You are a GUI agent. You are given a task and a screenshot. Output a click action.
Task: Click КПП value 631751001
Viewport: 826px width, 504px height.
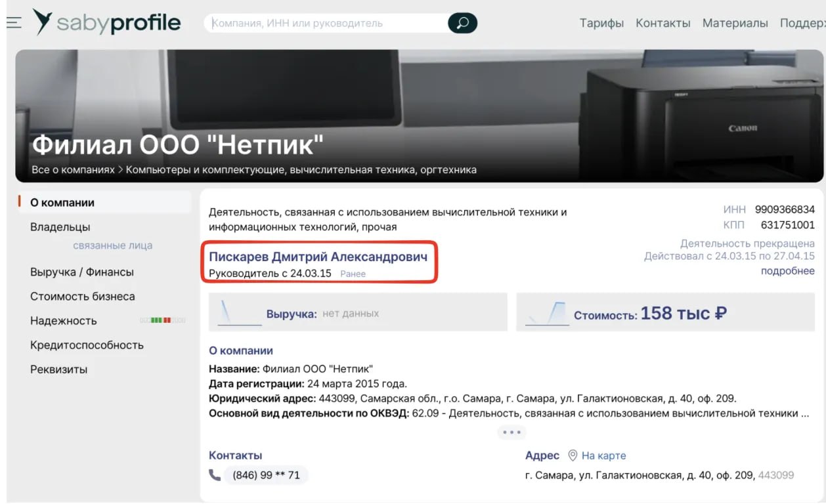pyautogui.click(x=788, y=225)
